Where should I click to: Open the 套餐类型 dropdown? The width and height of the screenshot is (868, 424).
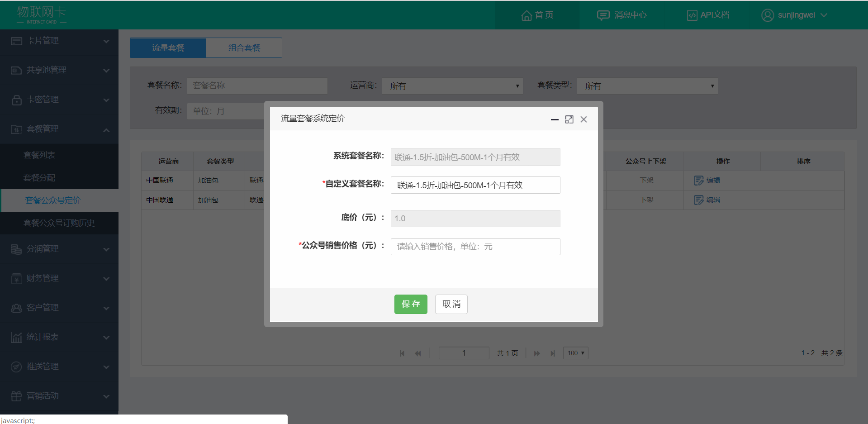coord(647,86)
